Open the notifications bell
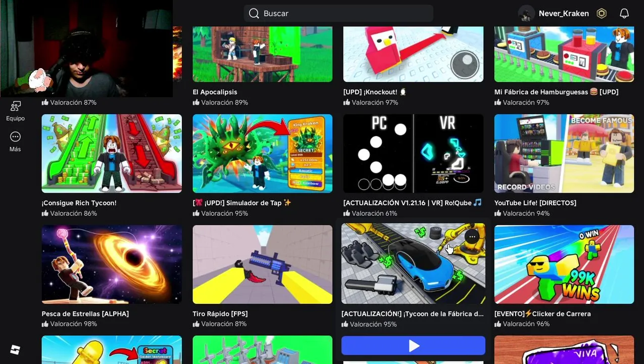644x364 pixels. pyautogui.click(x=624, y=14)
